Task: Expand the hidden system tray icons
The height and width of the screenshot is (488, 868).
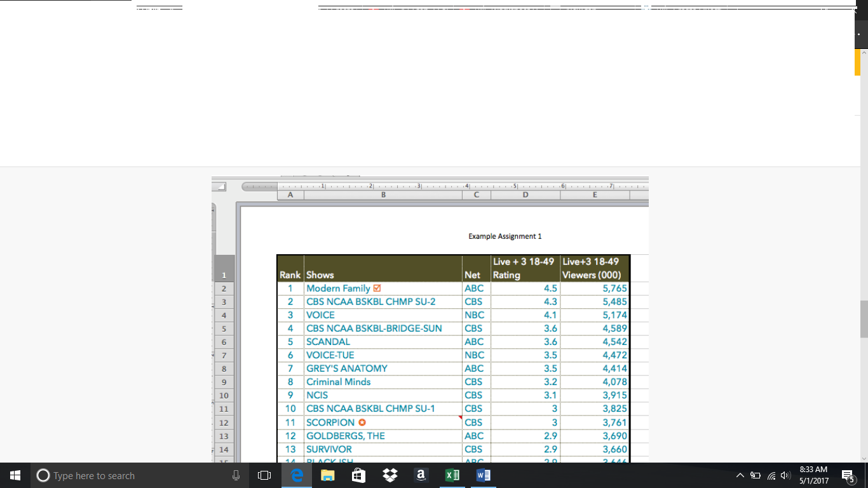Action: (740, 475)
